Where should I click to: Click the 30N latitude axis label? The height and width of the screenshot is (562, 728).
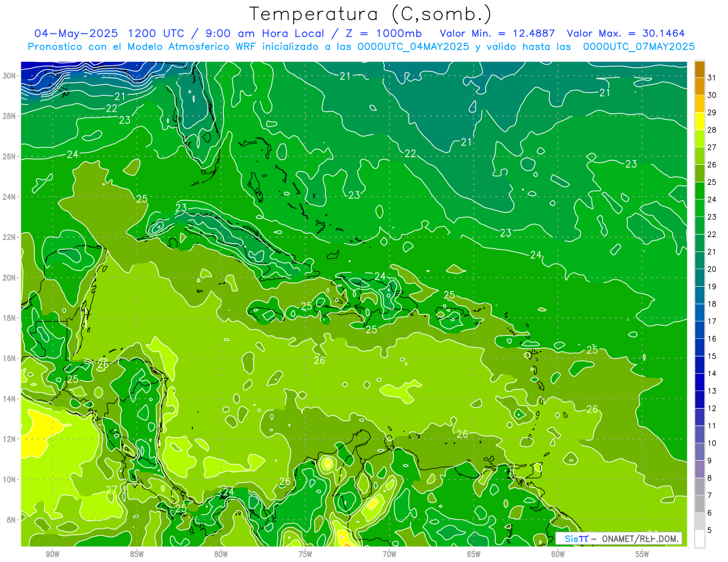[9, 76]
